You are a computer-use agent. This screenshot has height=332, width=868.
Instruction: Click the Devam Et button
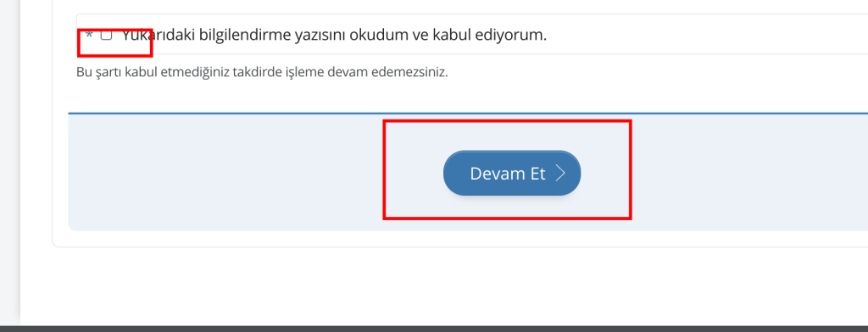(x=512, y=173)
